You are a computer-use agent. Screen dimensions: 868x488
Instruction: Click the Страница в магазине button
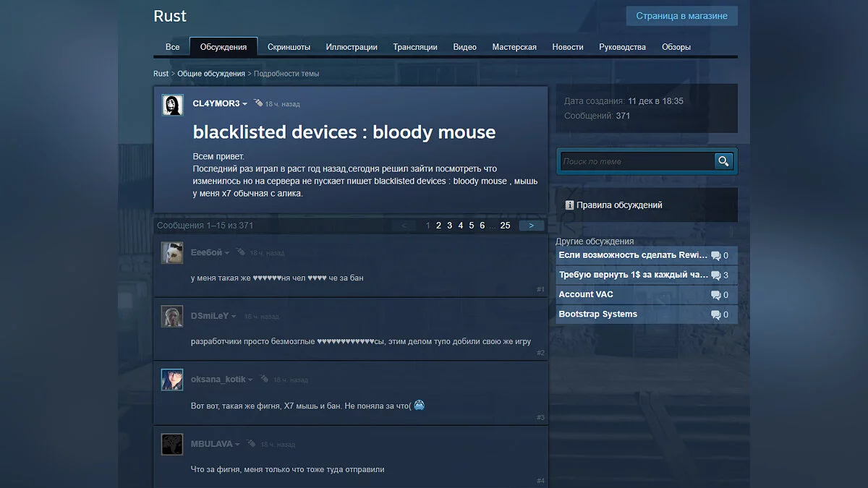tap(682, 16)
